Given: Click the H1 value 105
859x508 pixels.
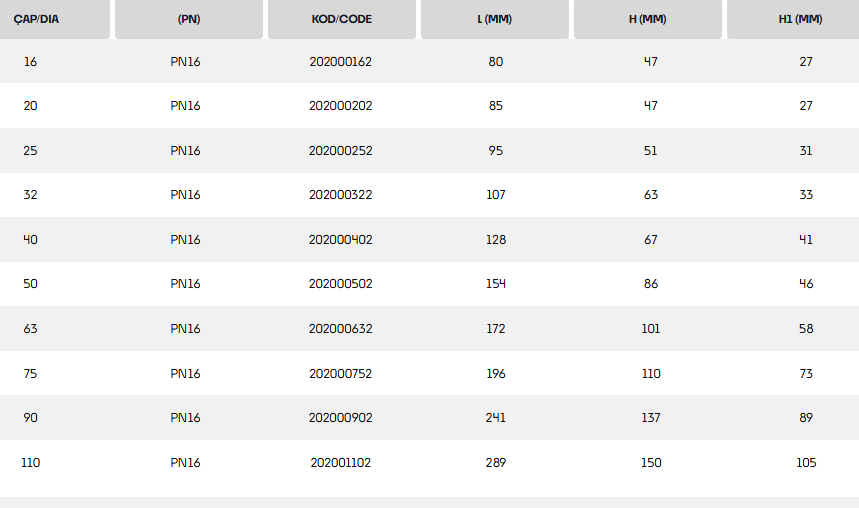Looking at the screenshot, I should pyautogui.click(x=806, y=463).
